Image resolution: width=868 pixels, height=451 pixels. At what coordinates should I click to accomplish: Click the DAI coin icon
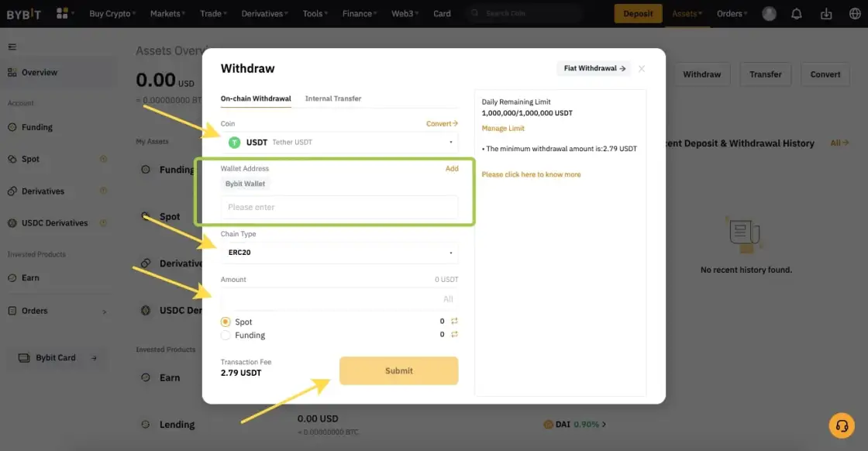pos(548,425)
